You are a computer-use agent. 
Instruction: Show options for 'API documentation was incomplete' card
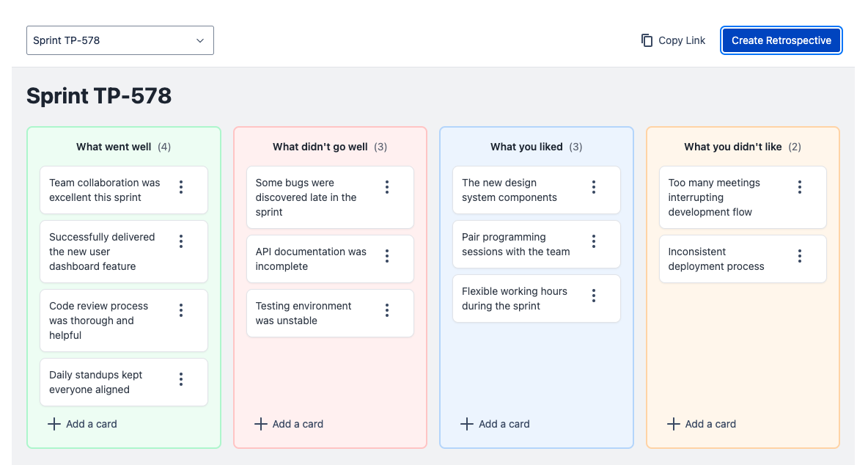(x=387, y=256)
